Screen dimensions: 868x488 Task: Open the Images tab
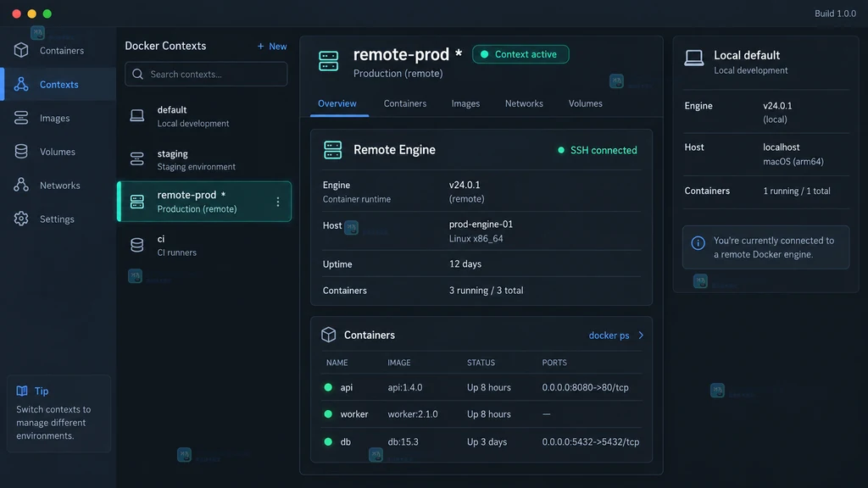pyautogui.click(x=465, y=103)
